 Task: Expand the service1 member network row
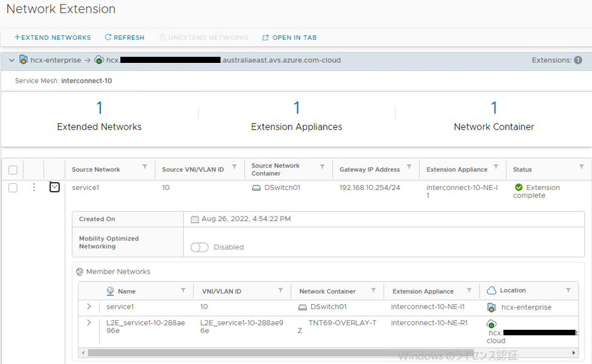point(89,307)
